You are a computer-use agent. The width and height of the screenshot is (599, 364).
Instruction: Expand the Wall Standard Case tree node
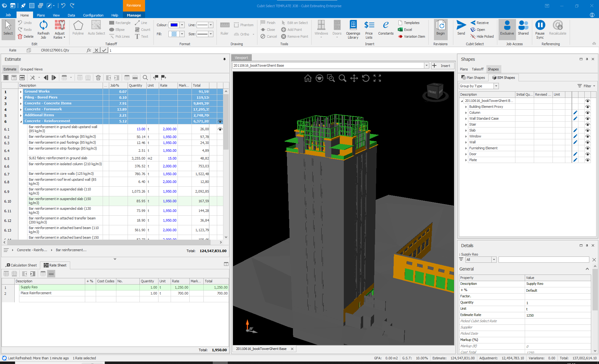[466, 118]
